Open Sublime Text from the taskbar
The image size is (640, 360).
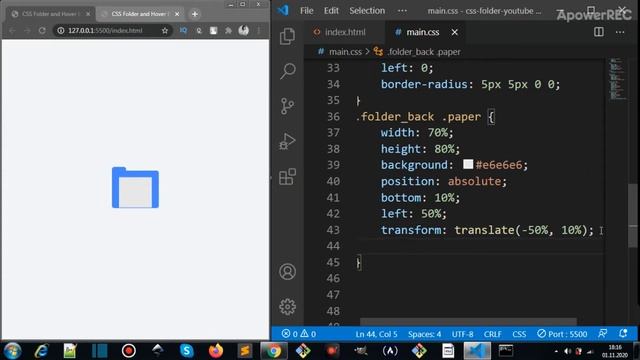[245, 351]
